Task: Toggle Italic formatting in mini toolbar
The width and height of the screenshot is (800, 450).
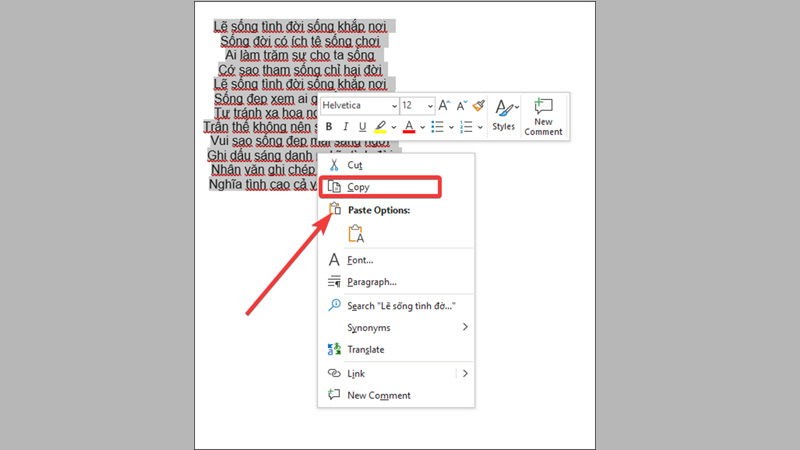Action: 345,126
